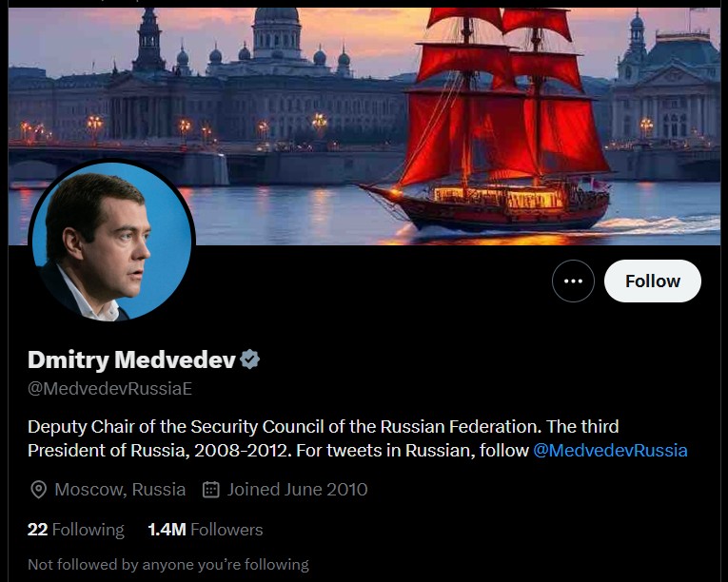728x582 pixels.
Task: Click the Moscow, Russia location text
Action: [x=120, y=490]
